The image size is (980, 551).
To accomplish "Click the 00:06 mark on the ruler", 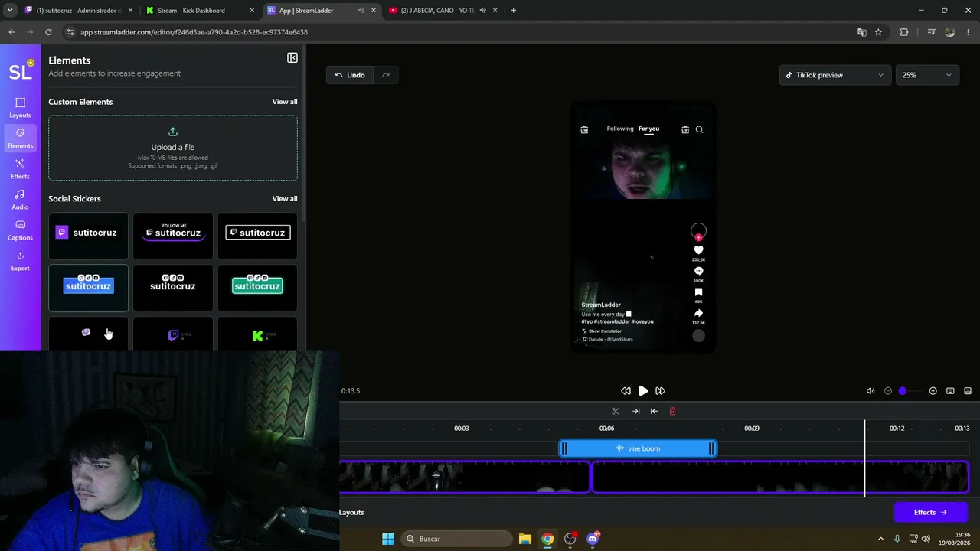I will pos(606,429).
